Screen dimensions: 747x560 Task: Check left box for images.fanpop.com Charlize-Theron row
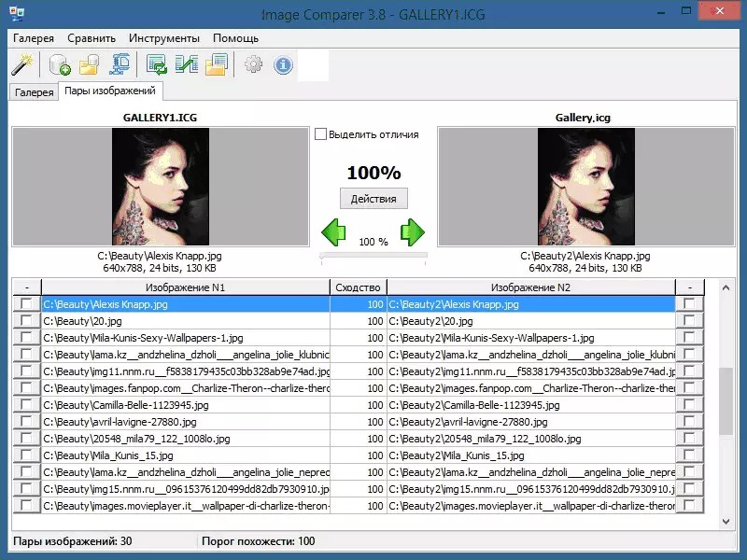26,388
